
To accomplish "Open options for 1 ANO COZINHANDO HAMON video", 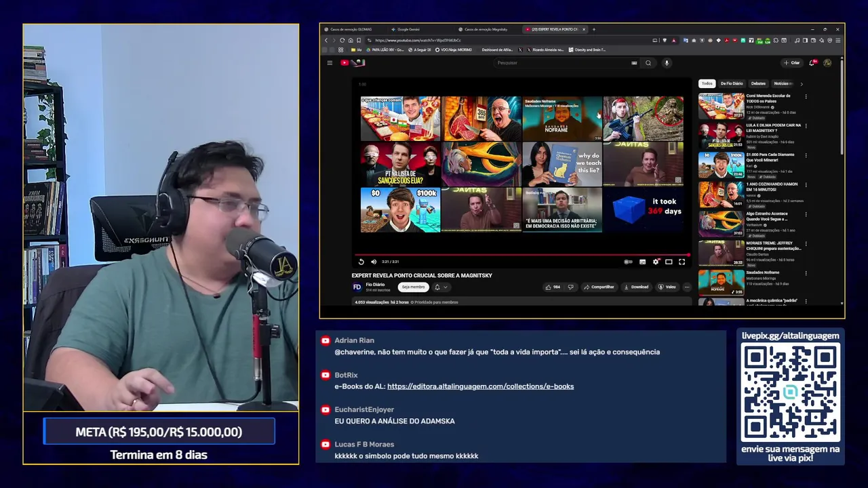I will click(x=806, y=184).
